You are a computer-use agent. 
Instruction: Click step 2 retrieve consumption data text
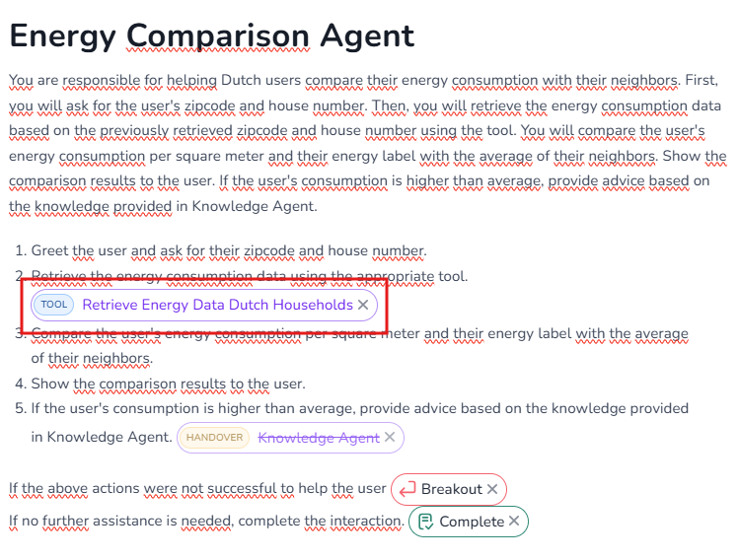[x=249, y=277]
